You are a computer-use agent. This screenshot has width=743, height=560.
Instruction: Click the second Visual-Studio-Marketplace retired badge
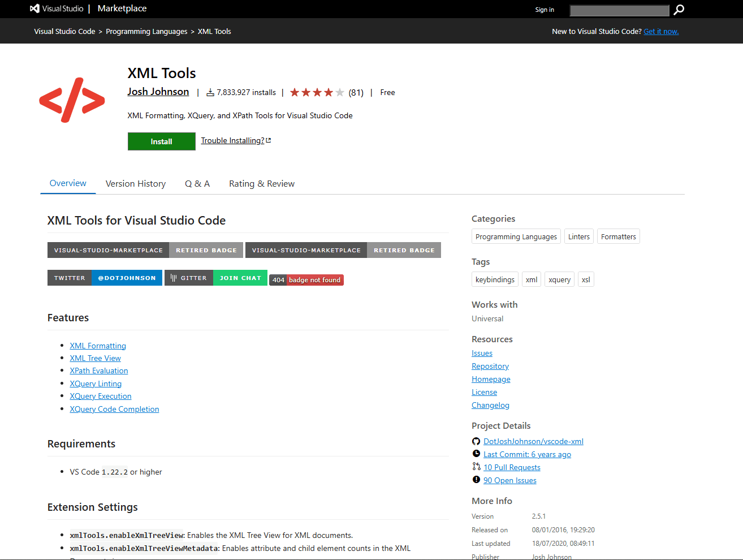343,250
